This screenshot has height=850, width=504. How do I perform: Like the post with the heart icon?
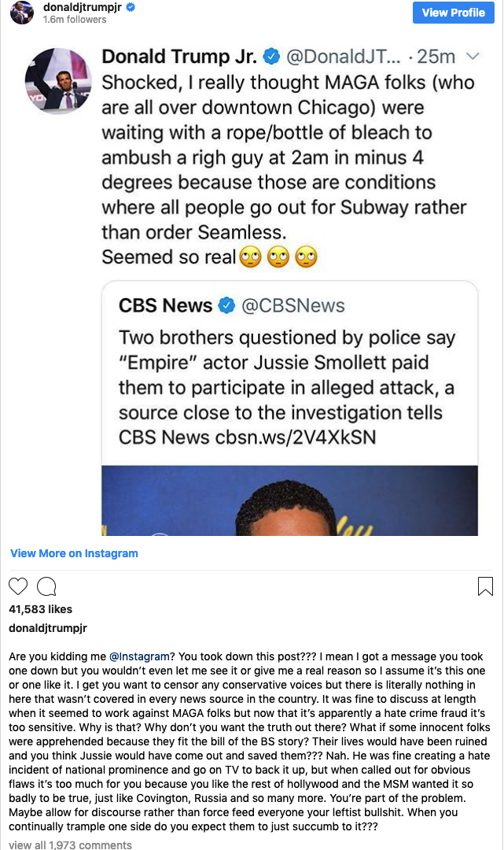(x=18, y=586)
